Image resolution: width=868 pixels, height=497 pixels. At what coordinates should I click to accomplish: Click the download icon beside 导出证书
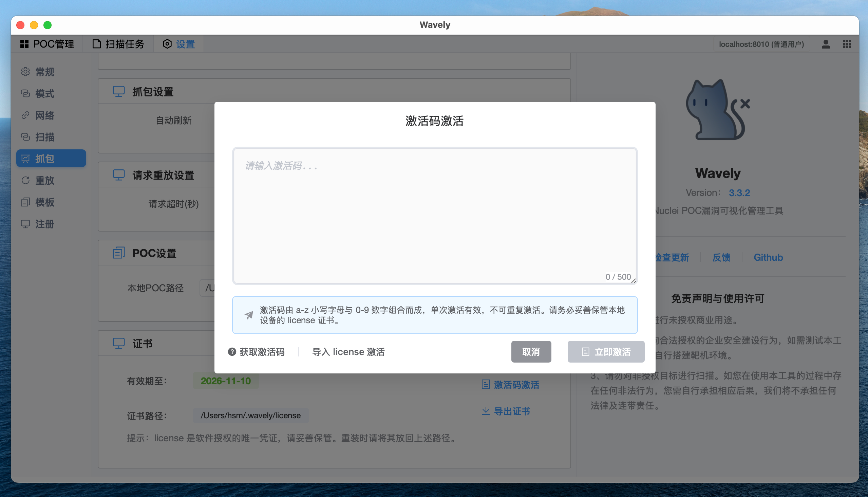click(486, 411)
